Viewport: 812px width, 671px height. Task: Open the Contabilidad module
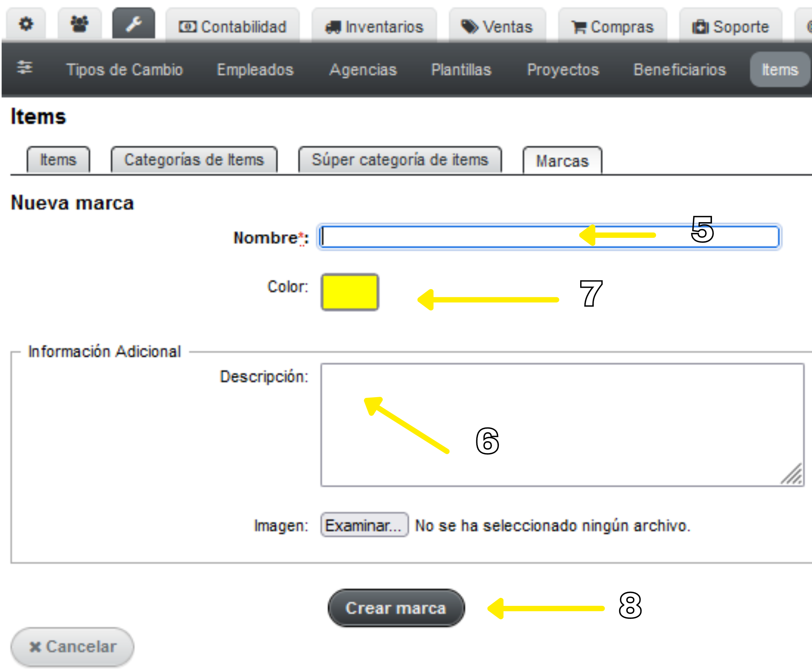tap(232, 26)
